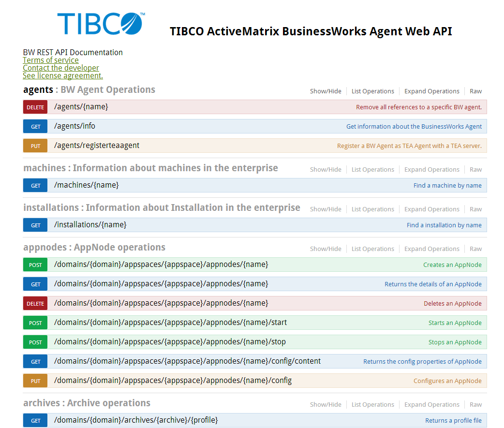Expand the archives section heading
The image size is (504, 428).
87,403
